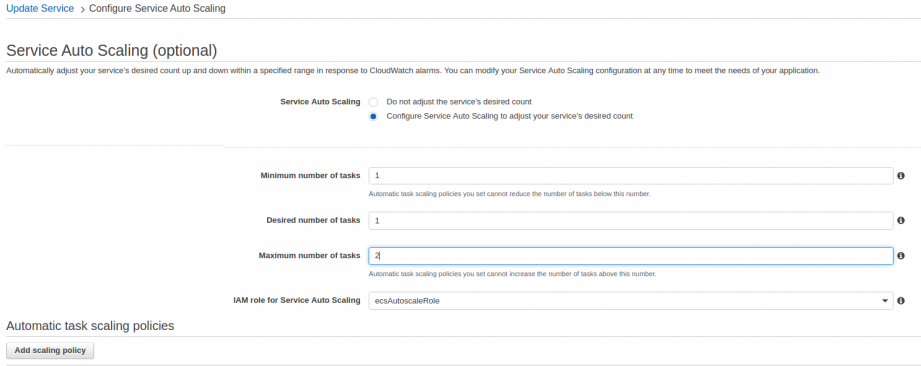The width and height of the screenshot is (921, 366).
Task: Click the 'Maximum number of tasks' label
Action: point(309,256)
